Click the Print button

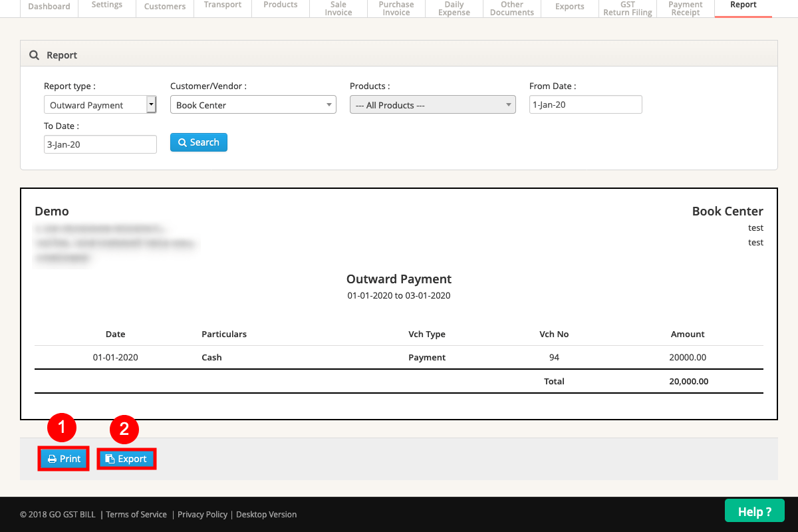(64, 459)
